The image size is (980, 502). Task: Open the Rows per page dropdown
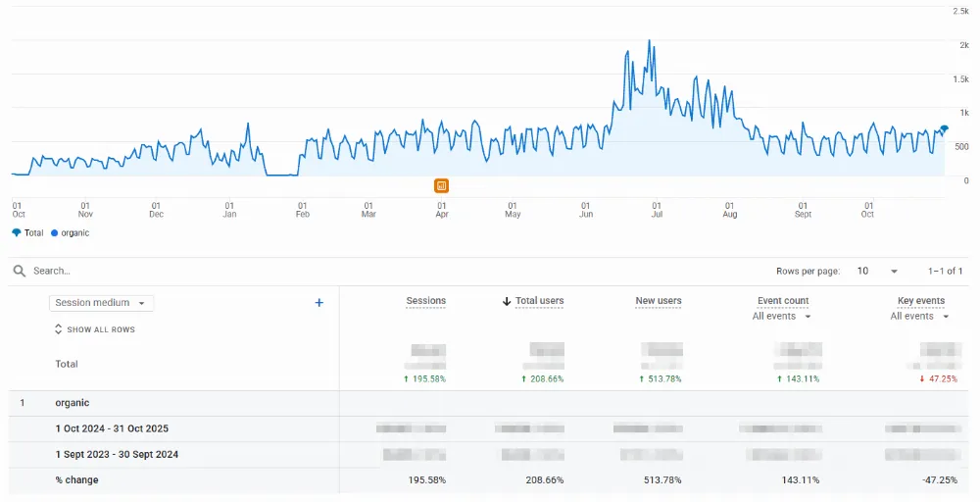877,271
